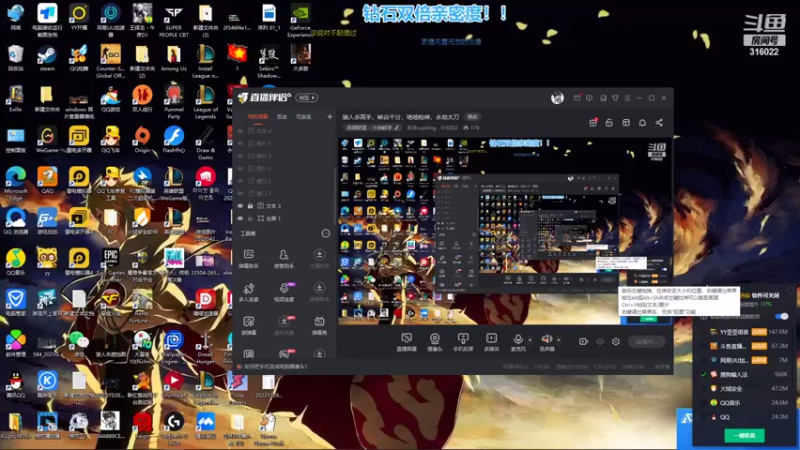Click the Microsoft Edge desktop icon
The height and width of the screenshot is (450, 800).
point(15,183)
